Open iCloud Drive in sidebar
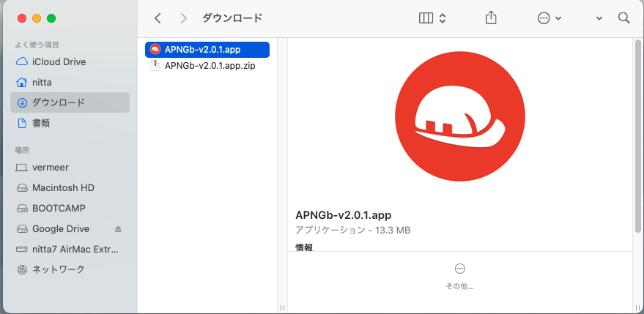The image size is (644, 314). [x=59, y=62]
